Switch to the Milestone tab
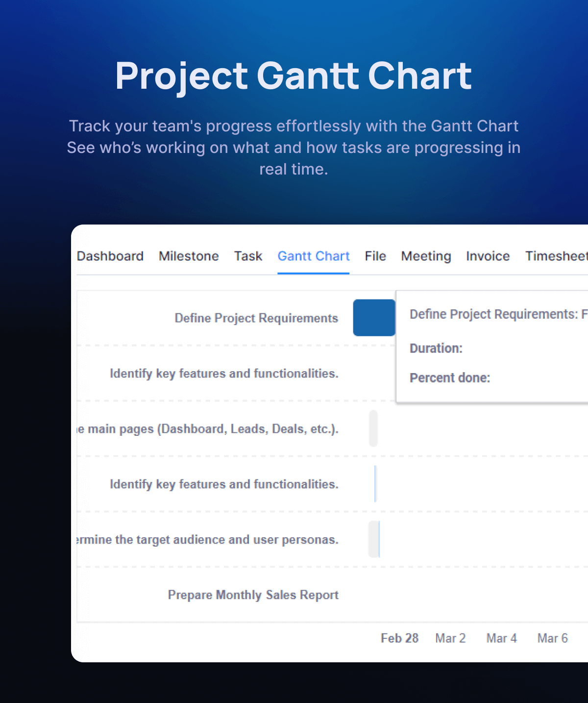Screen dimensions: 588x703 189,256
